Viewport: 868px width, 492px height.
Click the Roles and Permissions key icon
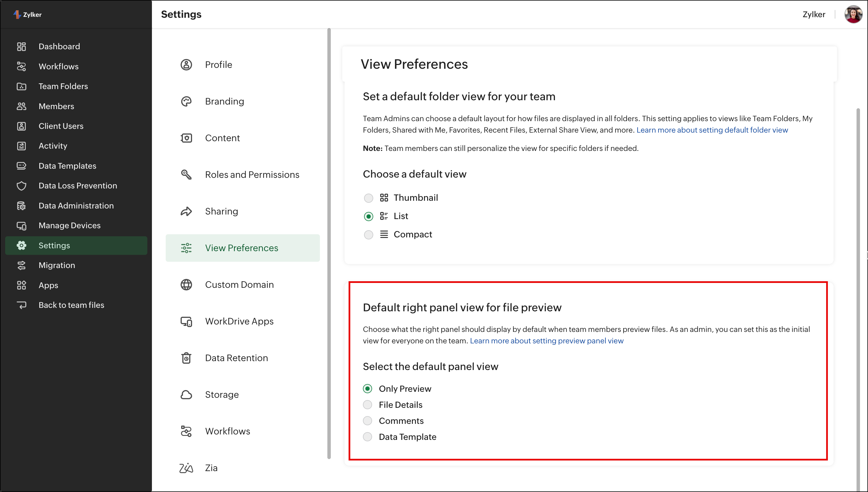[x=186, y=175]
